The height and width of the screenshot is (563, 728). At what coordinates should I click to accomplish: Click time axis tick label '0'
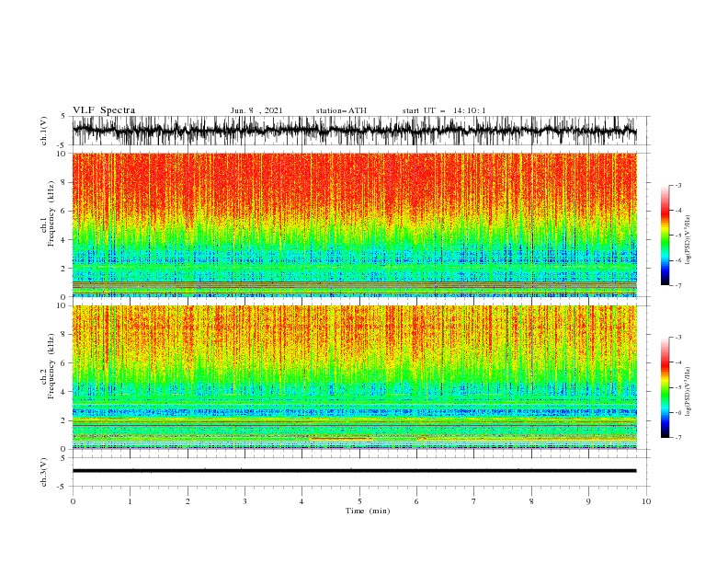click(73, 501)
